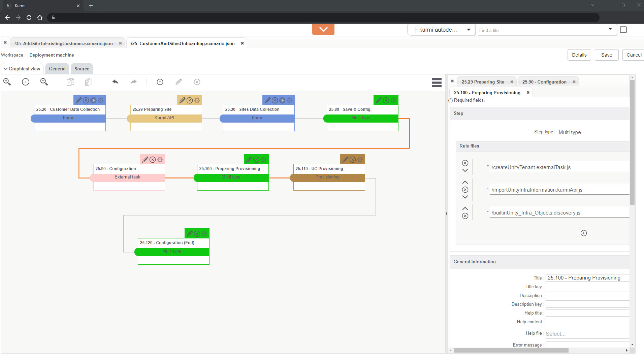Screen dimensions: 644x361
Task: Click the paste step toolbar icon
Action: pos(88,82)
